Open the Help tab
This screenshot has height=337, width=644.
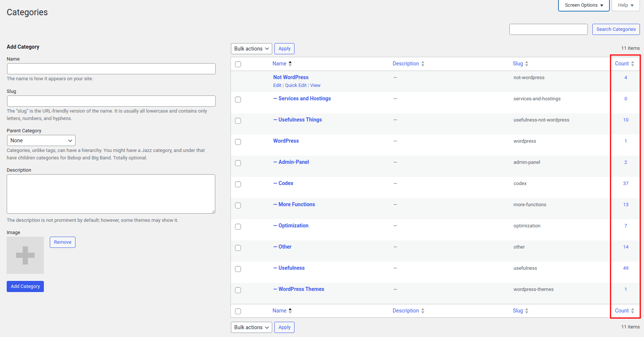coord(626,5)
